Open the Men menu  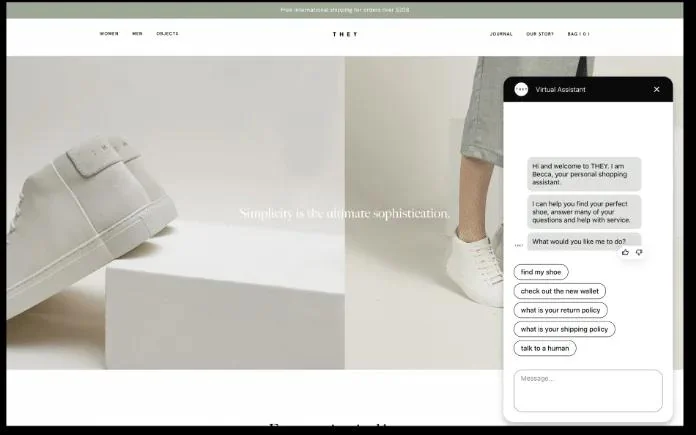point(137,34)
